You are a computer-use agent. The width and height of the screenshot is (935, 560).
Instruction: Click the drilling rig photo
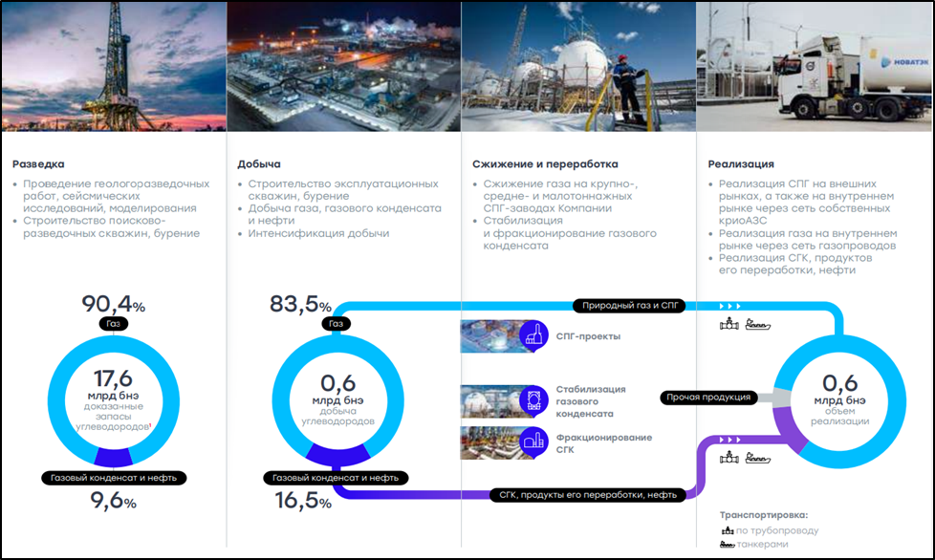[113, 66]
